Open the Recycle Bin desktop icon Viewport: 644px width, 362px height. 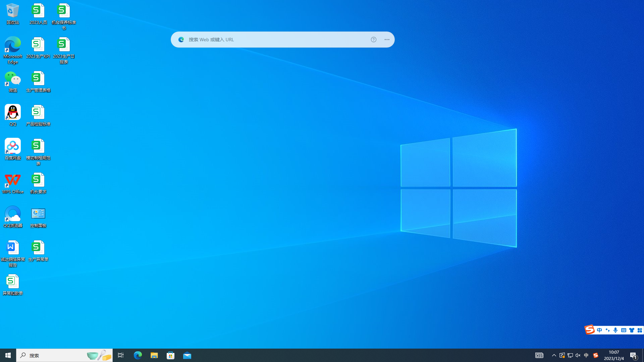pos(13,14)
